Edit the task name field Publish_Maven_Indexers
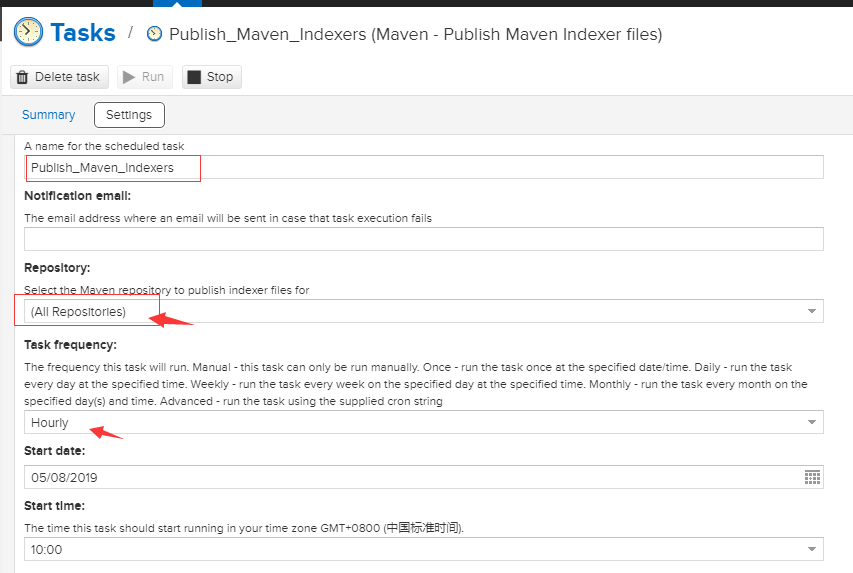Screen dimensions: 853x573 [x=424, y=167]
